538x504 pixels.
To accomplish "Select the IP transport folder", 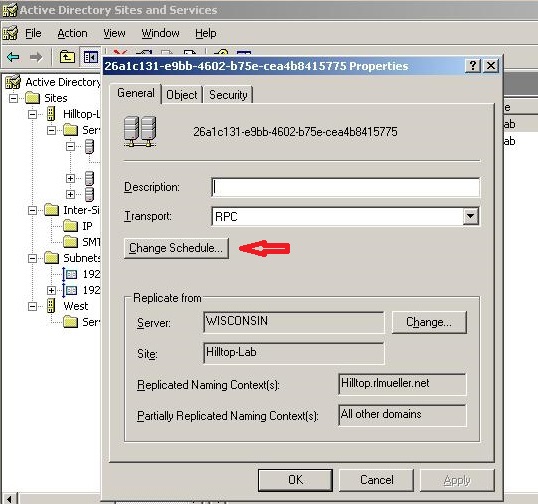I will coord(70,226).
